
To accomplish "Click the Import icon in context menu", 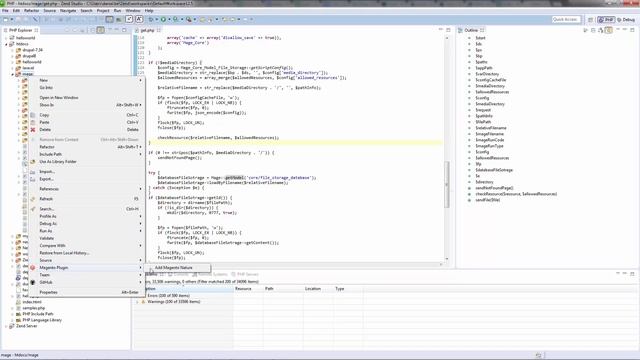I will [x=33, y=172].
